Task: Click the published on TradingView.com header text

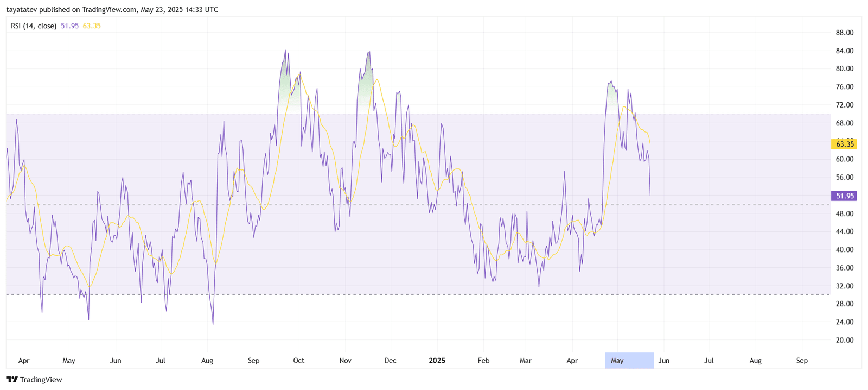Action: [112, 10]
